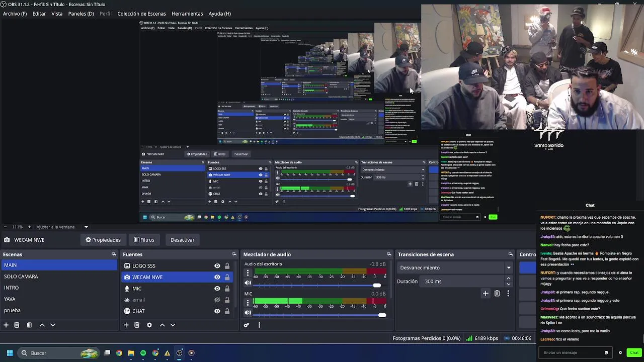
Task: Mute the MIC audio channel
Action: pos(248,313)
